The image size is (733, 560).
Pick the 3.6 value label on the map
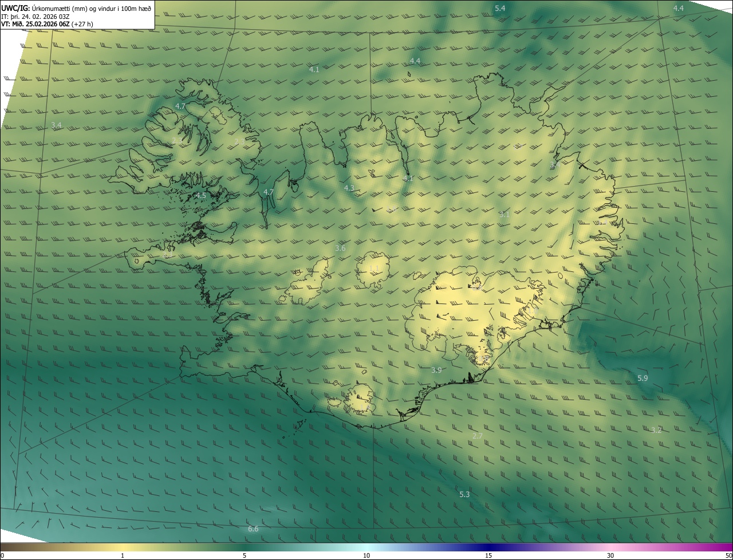(x=340, y=249)
